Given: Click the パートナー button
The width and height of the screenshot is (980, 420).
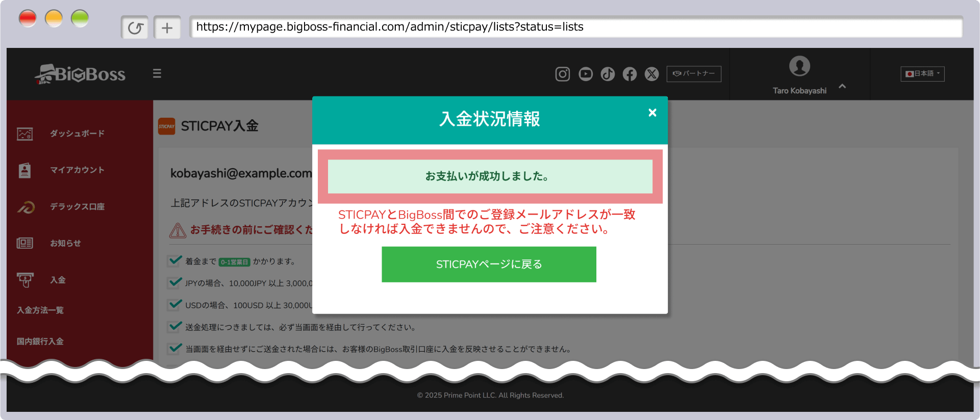Looking at the screenshot, I should click(693, 74).
